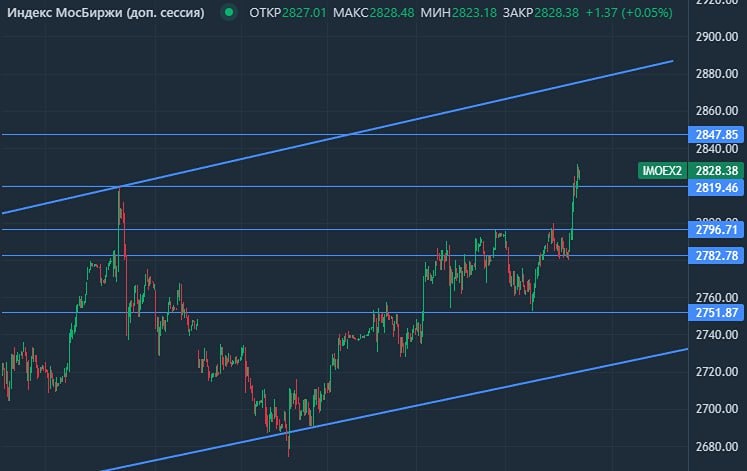Click the 2860.00 price scale mark

point(717,111)
